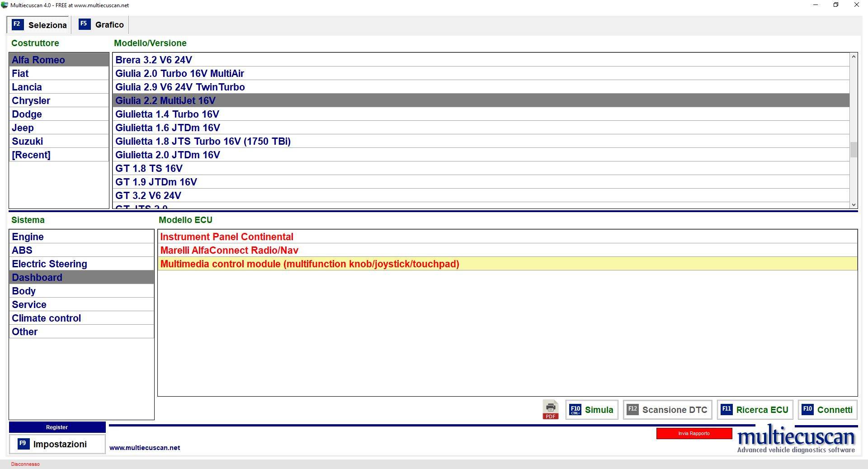Switch to the Grafico tab
The height and width of the screenshot is (469, 868).
click(101, 25)
